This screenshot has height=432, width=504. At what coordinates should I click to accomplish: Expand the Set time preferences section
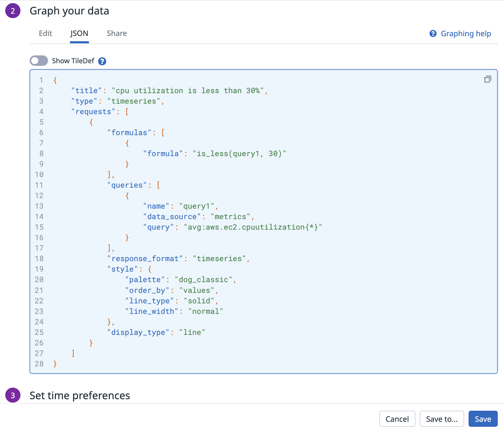(80, 396)
